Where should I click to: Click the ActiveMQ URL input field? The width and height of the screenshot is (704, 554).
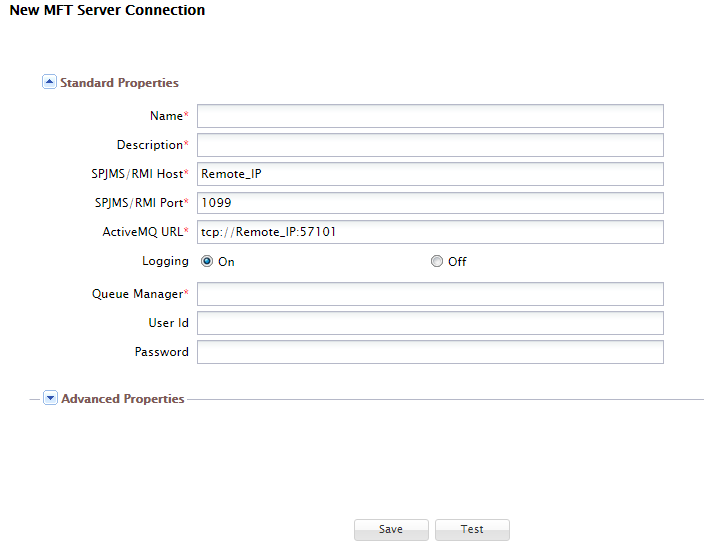(430, 232)
